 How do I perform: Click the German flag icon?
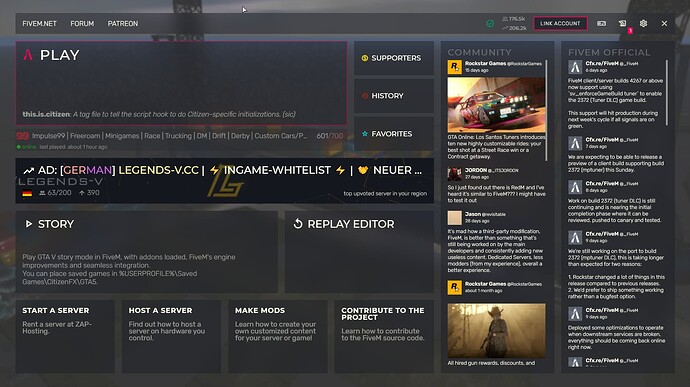coord(27,193)
